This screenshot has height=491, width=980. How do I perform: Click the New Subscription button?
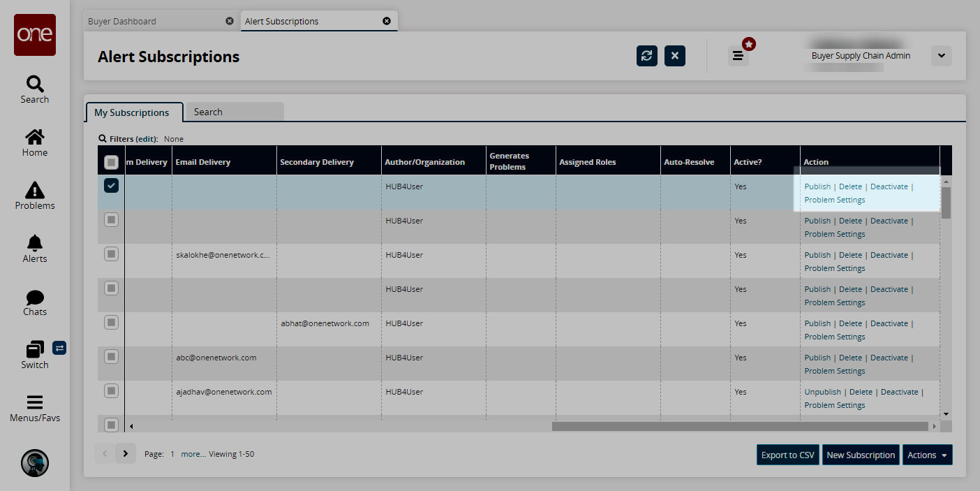coord(861,455)
